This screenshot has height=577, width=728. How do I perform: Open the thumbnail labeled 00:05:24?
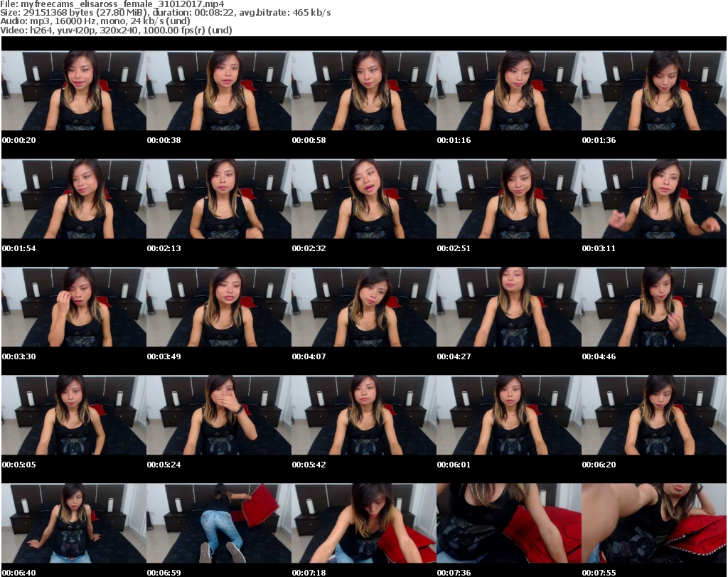pos(218,415)
